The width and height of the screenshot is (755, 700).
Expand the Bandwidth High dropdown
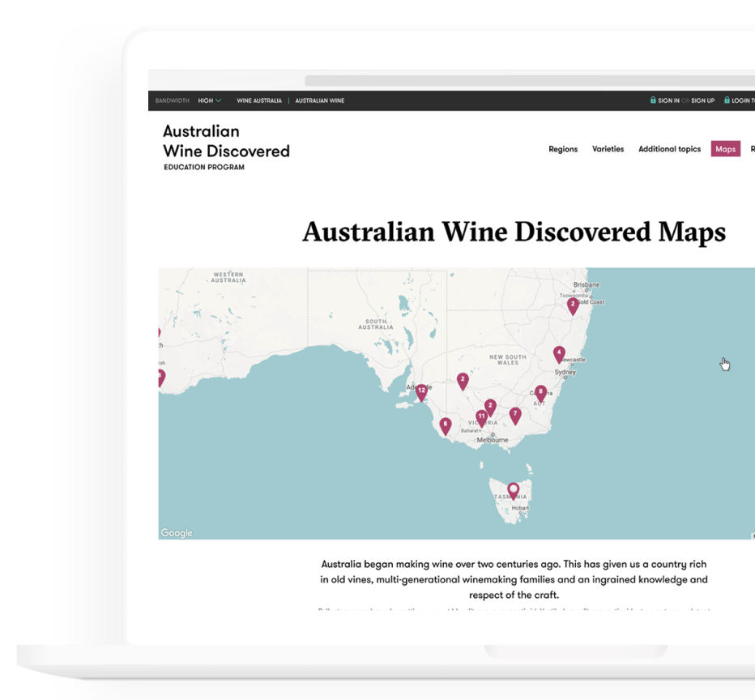tap(209, 100)
